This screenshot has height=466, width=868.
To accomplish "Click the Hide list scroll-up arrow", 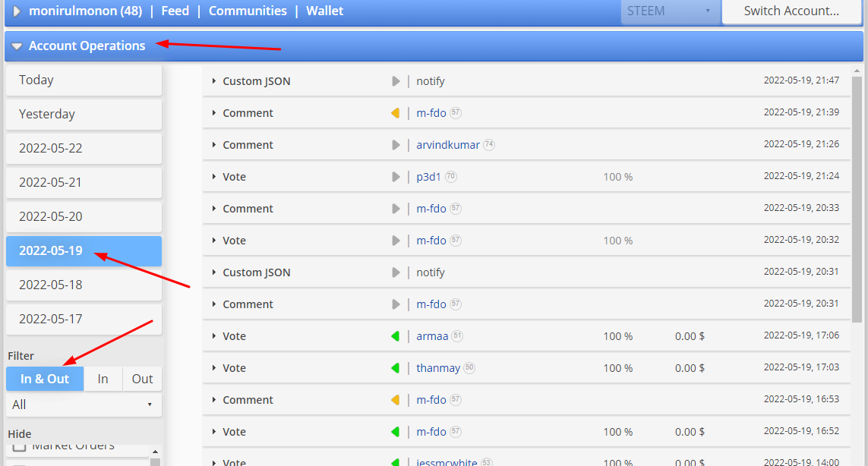I will pyautogui.click(x=156, y=452).
